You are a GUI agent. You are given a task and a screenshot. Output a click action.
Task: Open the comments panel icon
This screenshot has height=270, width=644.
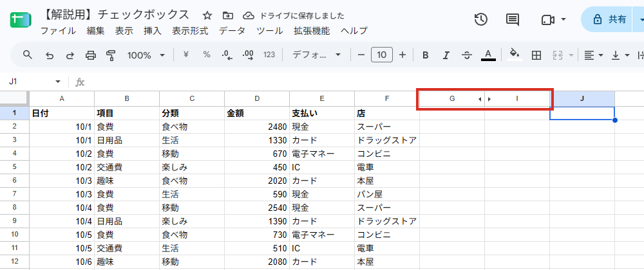tap(512, 19)
